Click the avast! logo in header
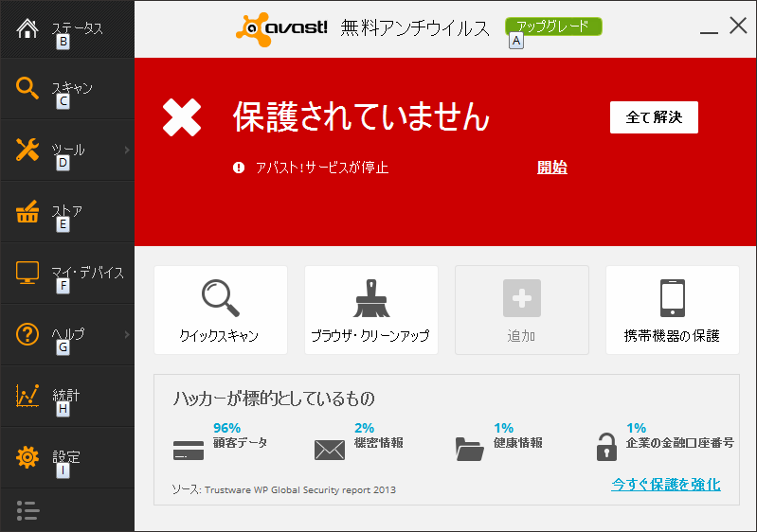This screenshot has width=757, height=532. [281, 29]
